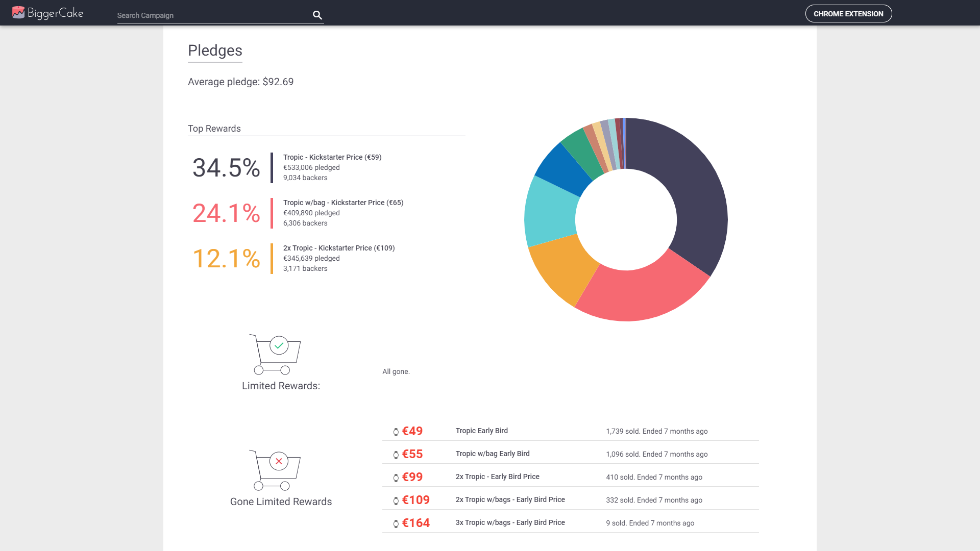Image resolution: width=980 pixels, height=551 pixels.
Task: Click the watch icon beside €55
Action: [396, 455]
